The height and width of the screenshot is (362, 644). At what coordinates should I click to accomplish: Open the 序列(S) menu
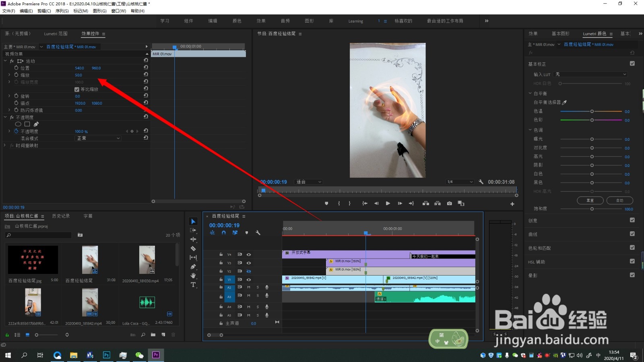click(62, 11)
